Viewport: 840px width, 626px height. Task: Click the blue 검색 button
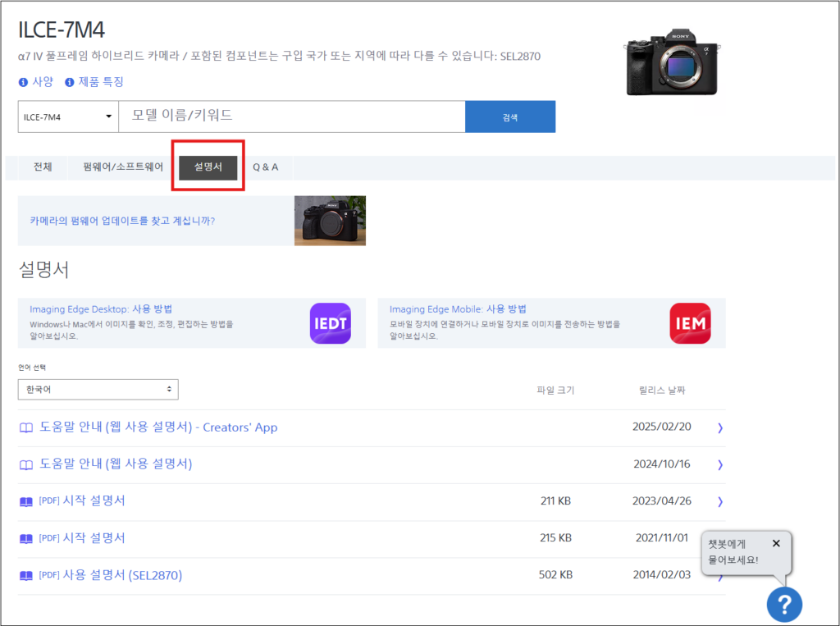[510, 117]
